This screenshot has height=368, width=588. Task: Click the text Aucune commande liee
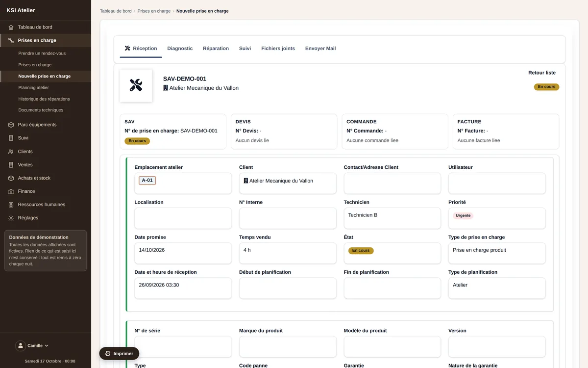click(372, 140)
